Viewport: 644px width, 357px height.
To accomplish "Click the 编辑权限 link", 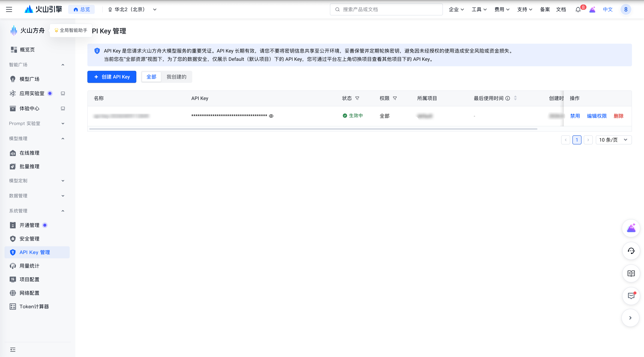I will 597,116.
